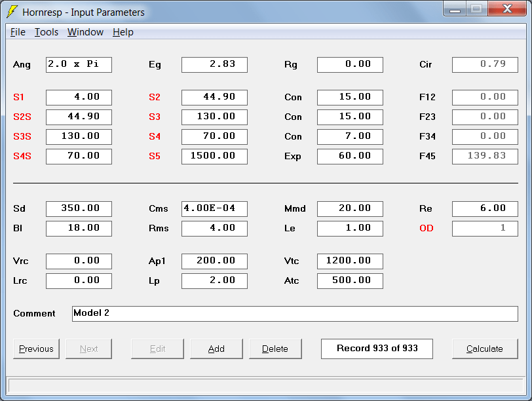Click the Edit button

pyautogui.click(x=157, y=349)
